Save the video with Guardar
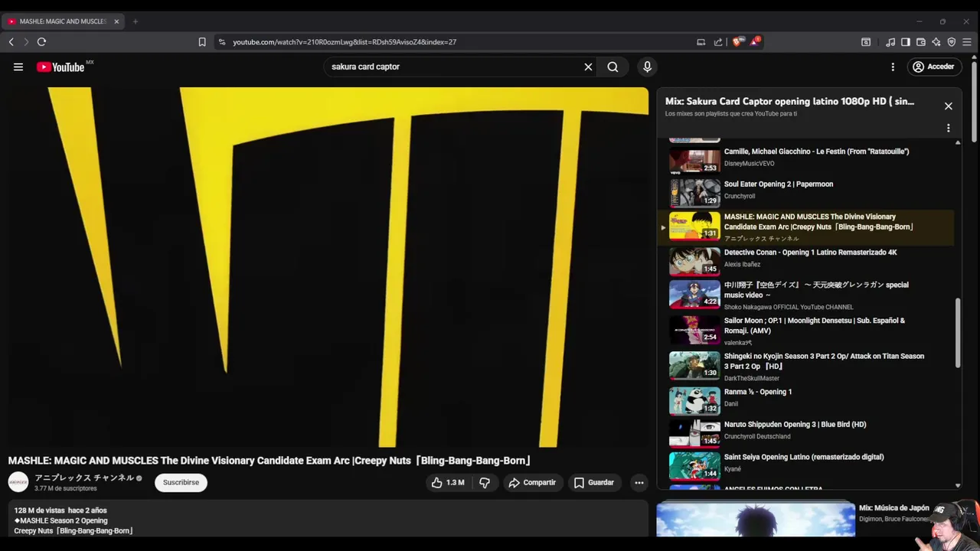980x551 pixels. pos(594,482)
